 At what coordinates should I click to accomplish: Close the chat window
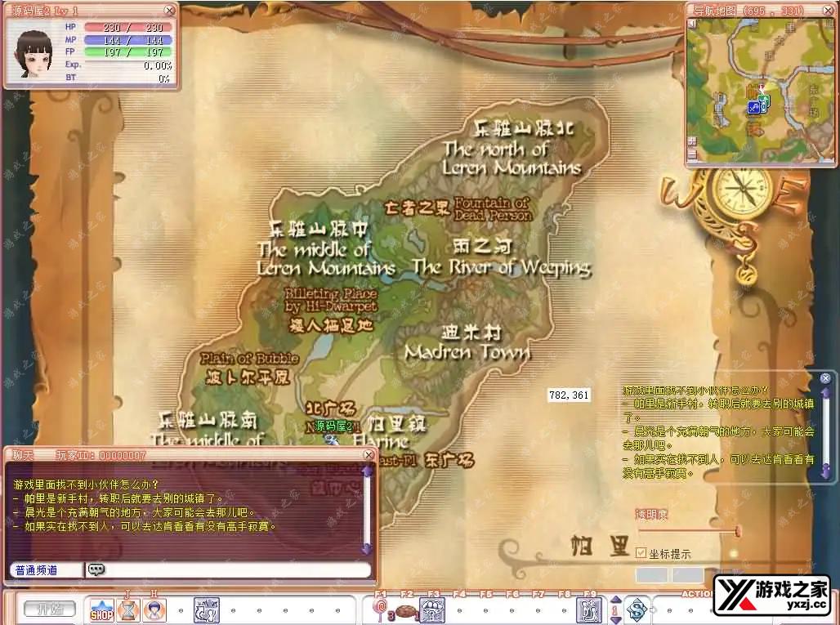pos(369,455)
